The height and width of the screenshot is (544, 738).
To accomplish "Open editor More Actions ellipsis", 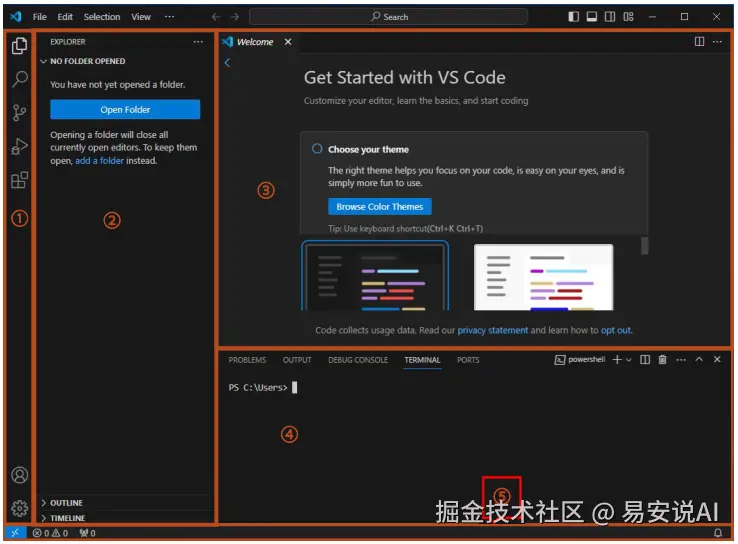I will [717, 42].
